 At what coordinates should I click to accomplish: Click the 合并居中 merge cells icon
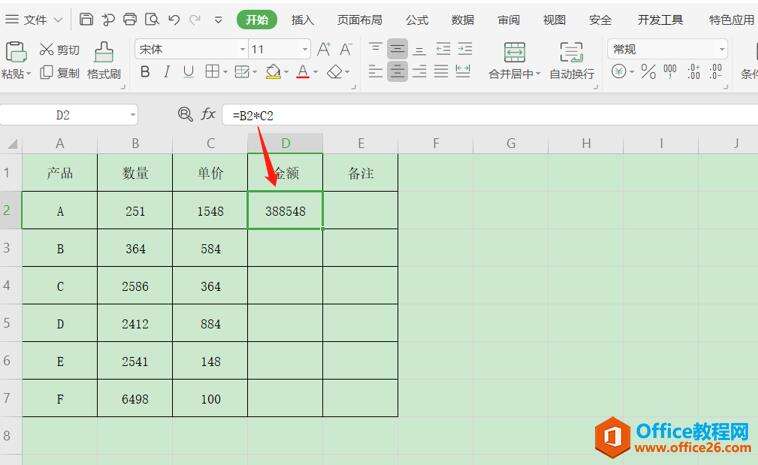(514, 52)
